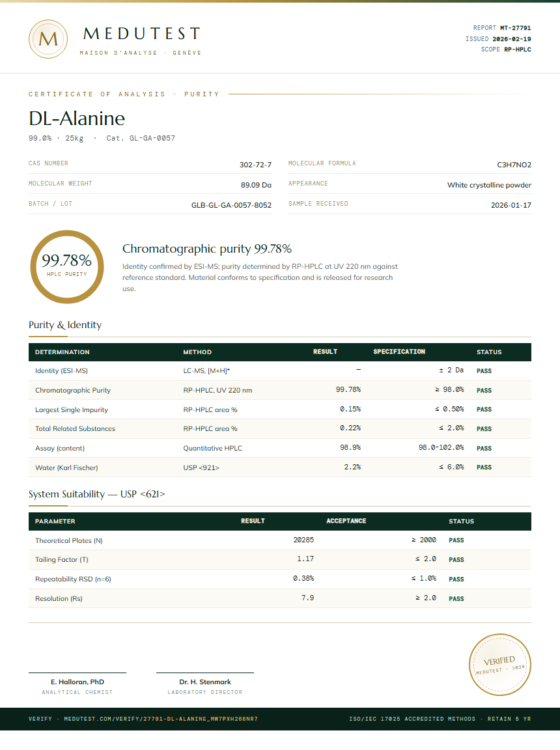The image size is (560, 750).
Task: Select the 1.17 tailing factor value
Action: 305,559
